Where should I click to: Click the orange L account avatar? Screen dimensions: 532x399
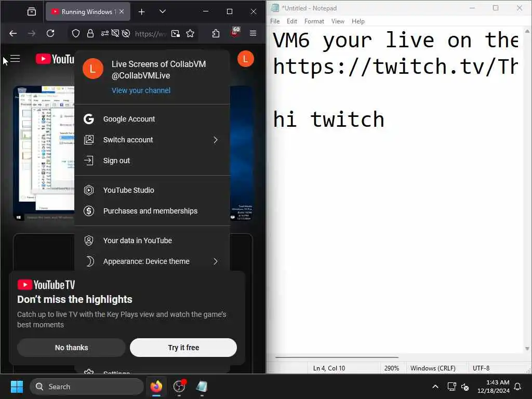click(246, 59)
